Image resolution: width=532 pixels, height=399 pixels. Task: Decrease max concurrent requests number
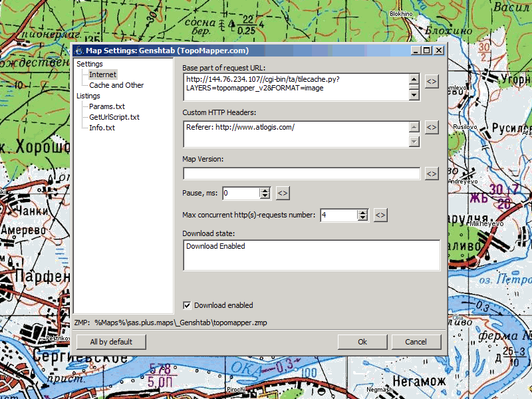(362, 218)
